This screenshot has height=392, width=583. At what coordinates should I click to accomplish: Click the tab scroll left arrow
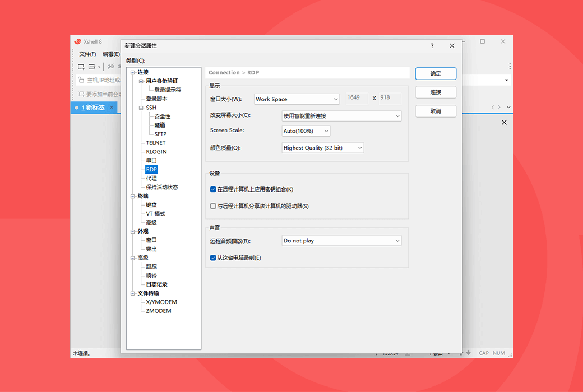pyautogui.click(x=493, y=107)
